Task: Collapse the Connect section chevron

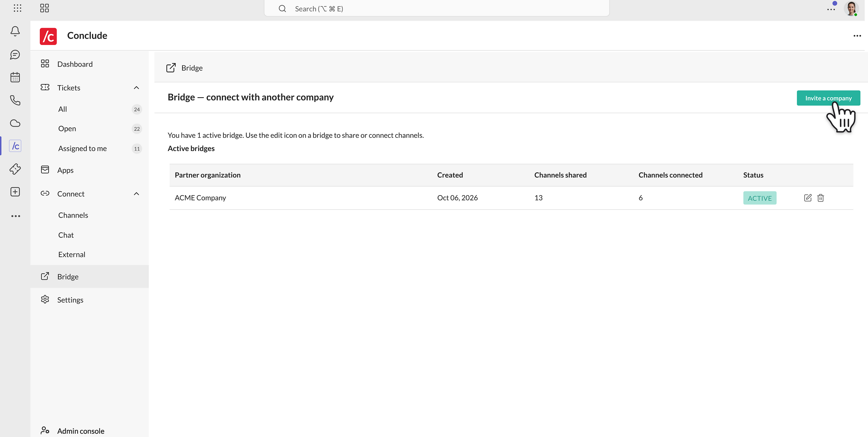Action: point(136,194)
